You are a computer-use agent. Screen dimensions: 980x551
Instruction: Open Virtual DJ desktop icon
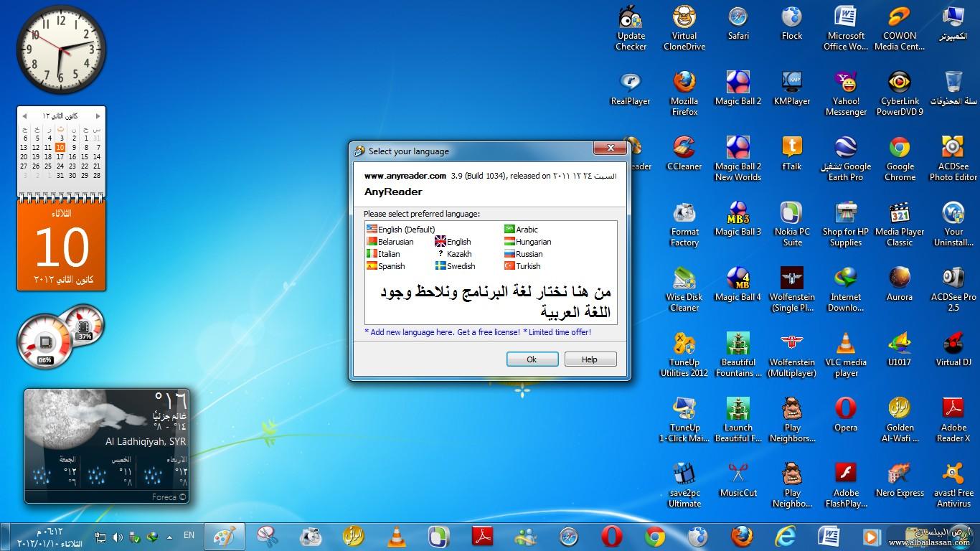click(953, 350)
